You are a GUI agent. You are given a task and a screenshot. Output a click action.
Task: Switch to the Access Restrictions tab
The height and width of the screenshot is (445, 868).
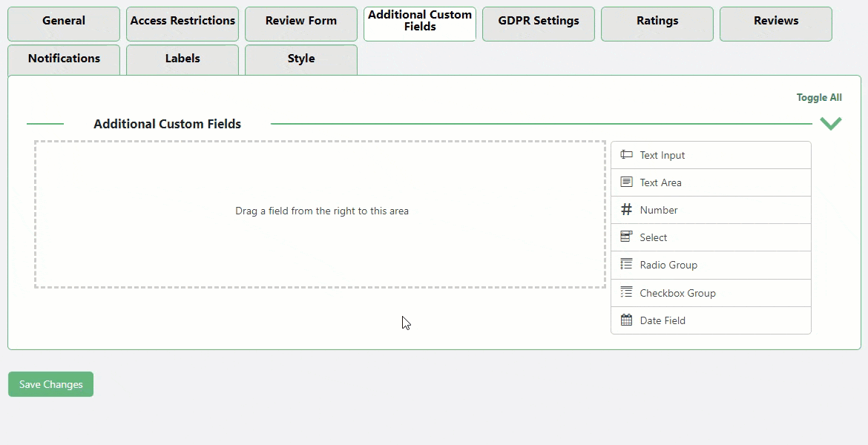pos(182,24)
